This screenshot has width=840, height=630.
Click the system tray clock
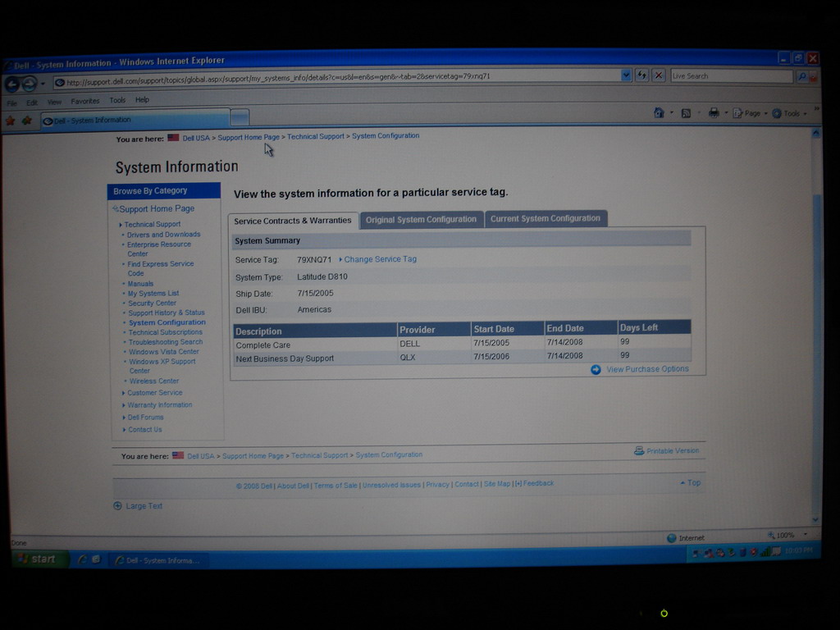point(798,550)
